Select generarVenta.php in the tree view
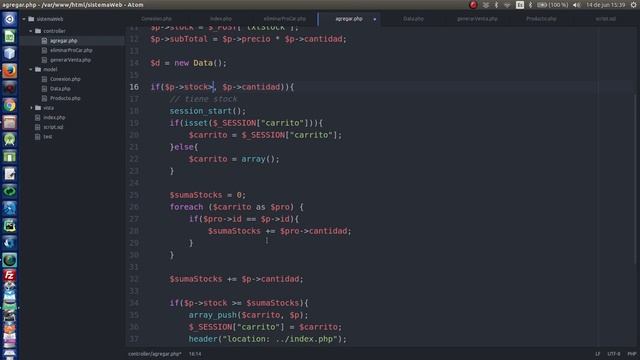The height and width of the screenshot is (360, 640). 70,60
